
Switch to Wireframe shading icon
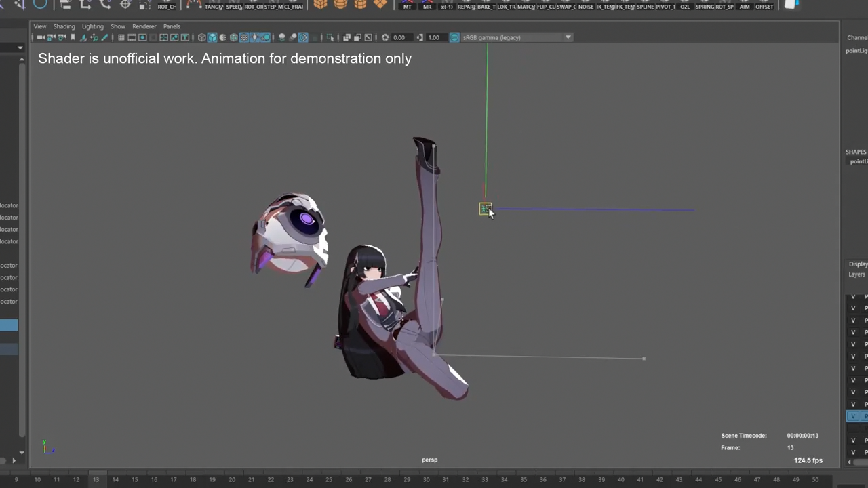coord(201,37)
